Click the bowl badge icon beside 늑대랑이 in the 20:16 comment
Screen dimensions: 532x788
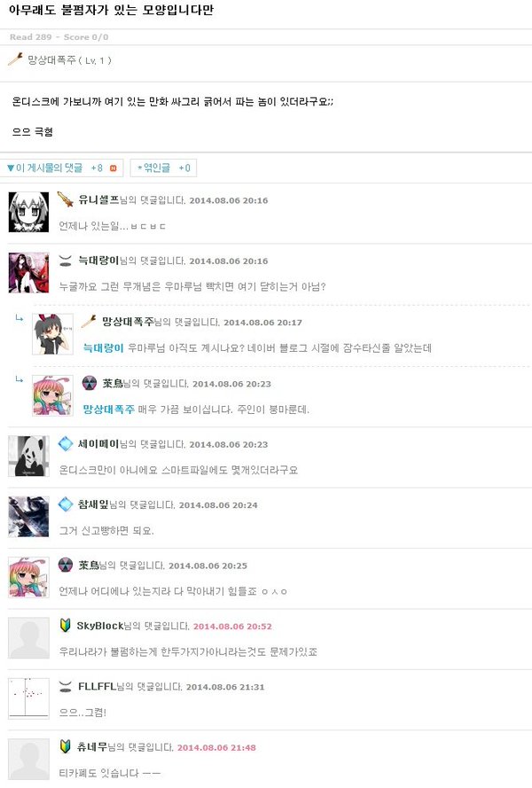66,261
